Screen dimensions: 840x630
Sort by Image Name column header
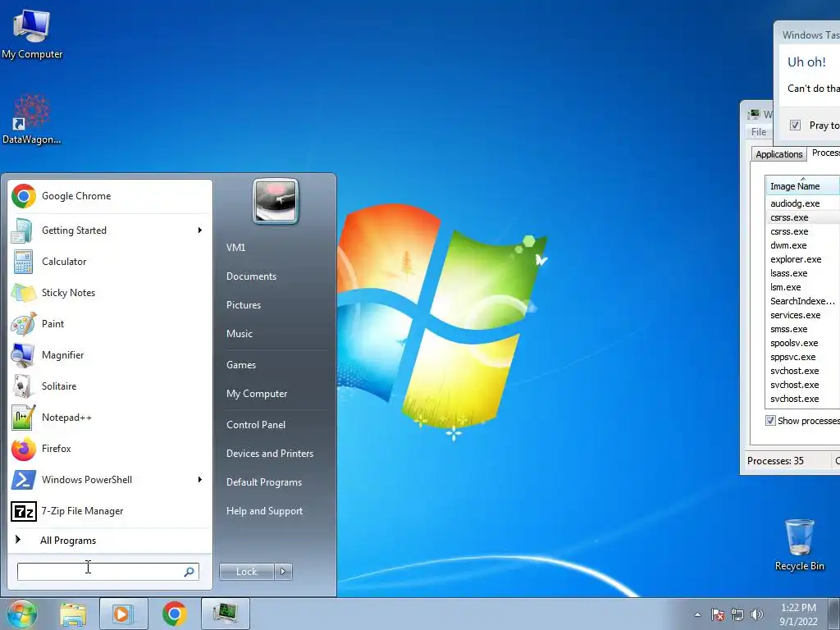coord(802,186)
